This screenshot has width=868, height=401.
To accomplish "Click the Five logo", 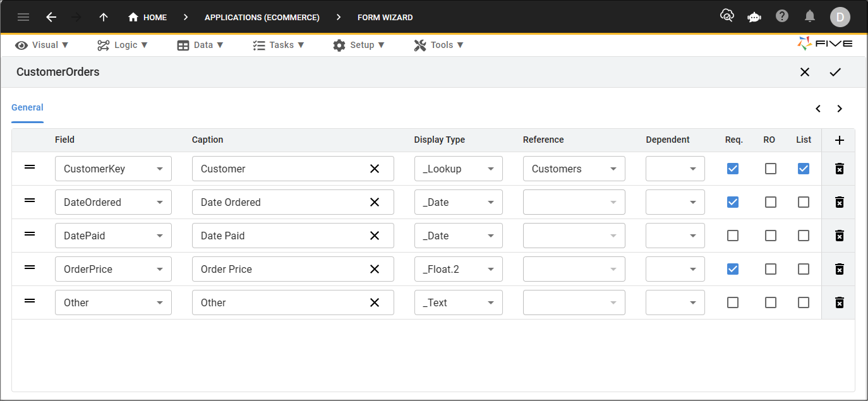I will (x=825, y=44).
